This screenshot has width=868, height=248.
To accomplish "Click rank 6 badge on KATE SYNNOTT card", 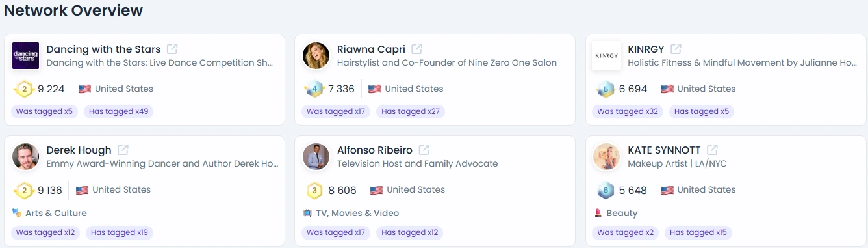I will pyautogui.click(x=606, y=191).
